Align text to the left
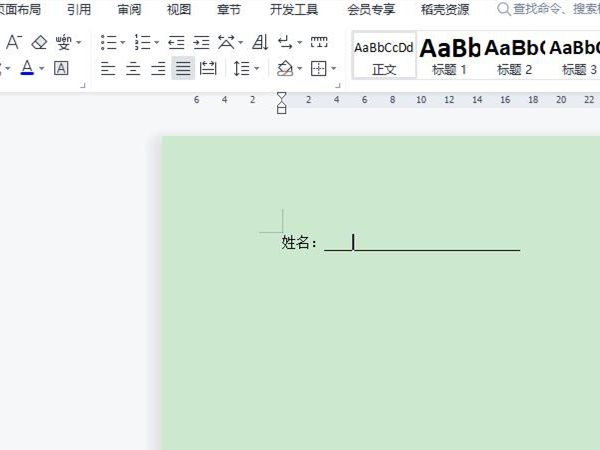Image resolution: width=600 pixels, height=450 pixels. (x=107, y=68)
